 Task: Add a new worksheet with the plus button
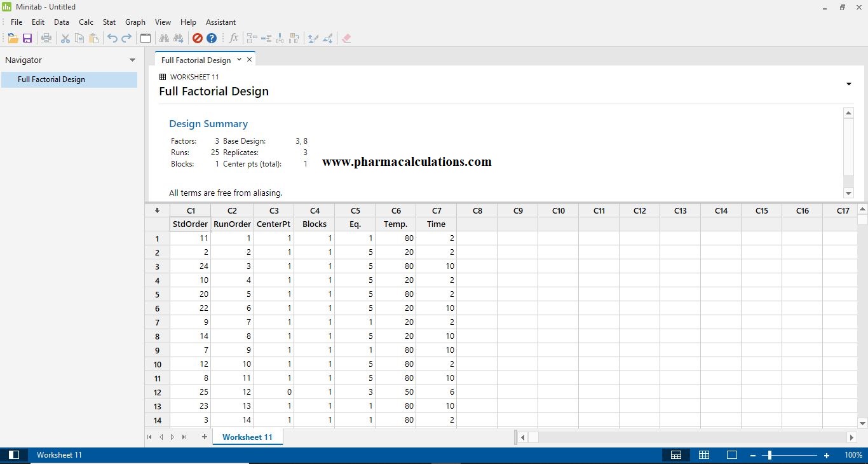pos(204,437)
